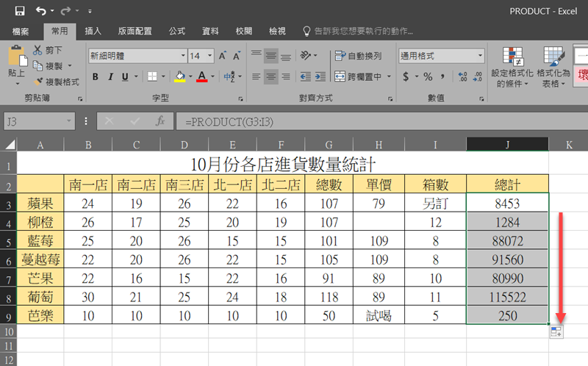
Task: Click the Insert Function fx icon
Action: pos(159,121)
